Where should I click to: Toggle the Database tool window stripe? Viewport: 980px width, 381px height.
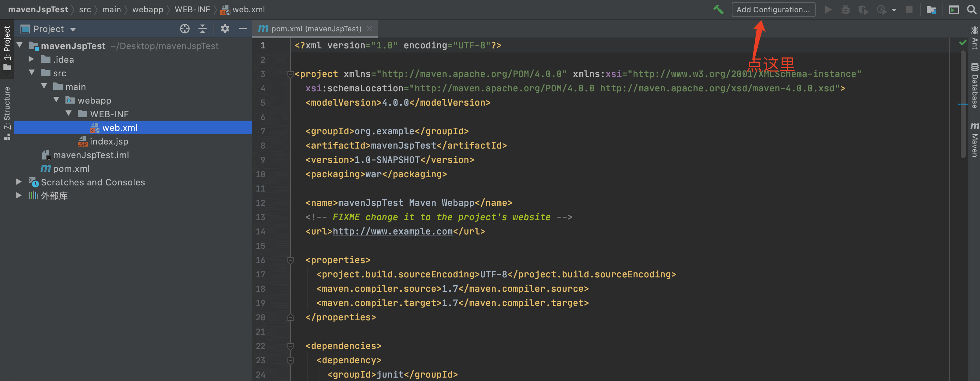974,86
